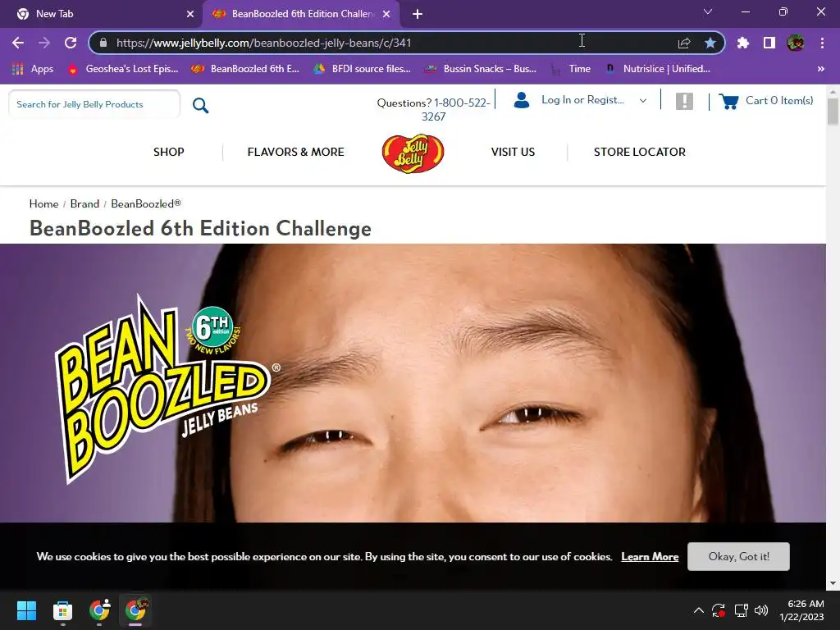Click the scrollbar down arrow
Screen dimensions: 840x630
click(x=833, y=583)
